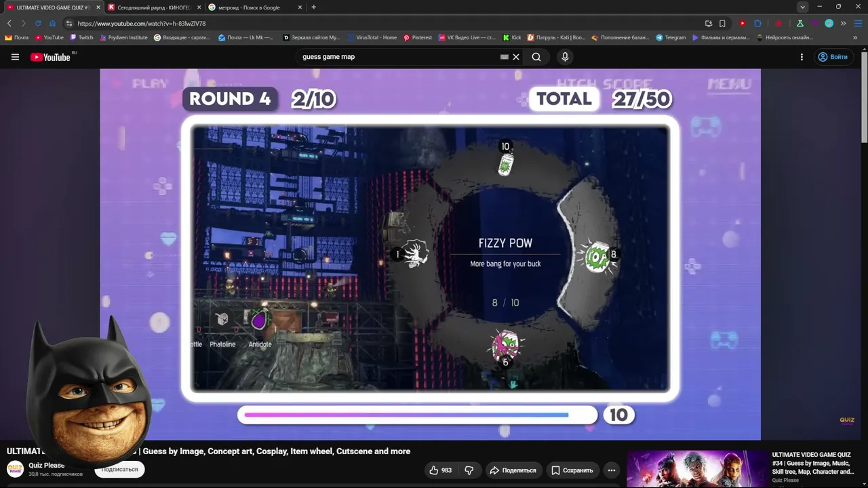
Task: Open the Фильмы и сериалы bookmark
Action: click(721, 37)
